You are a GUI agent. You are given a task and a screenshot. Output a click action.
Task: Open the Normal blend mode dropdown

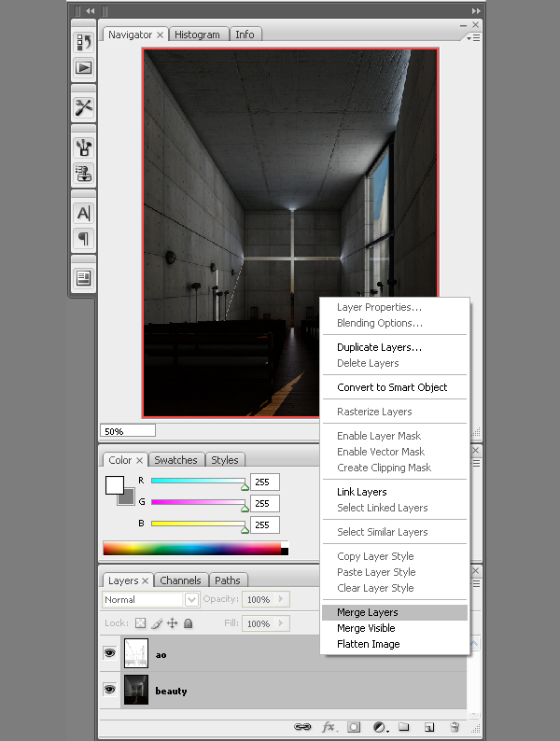tap(151, 599)
